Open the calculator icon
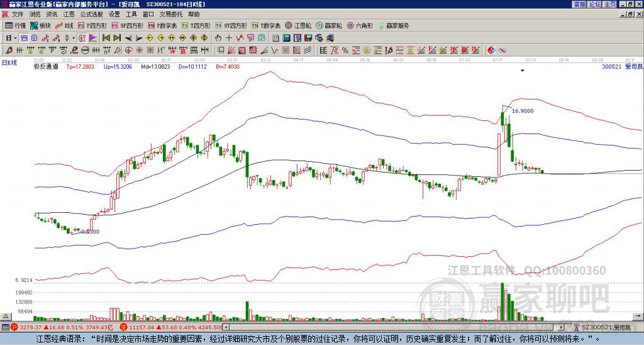This screenshot has height=345, width=644. pyautogui.click(x=286, y=38)
